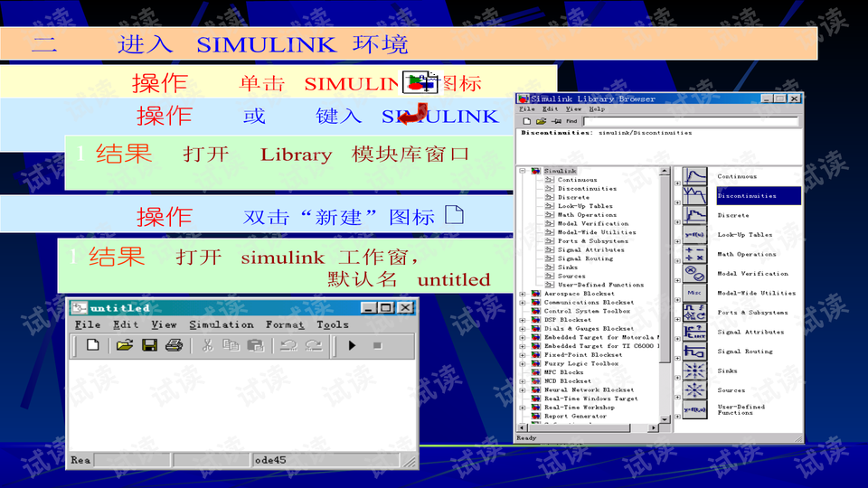The height and width of the screenshot is (488, 868).
Task: Paste from clipboard in untitled window
Action: pos(255,346)
